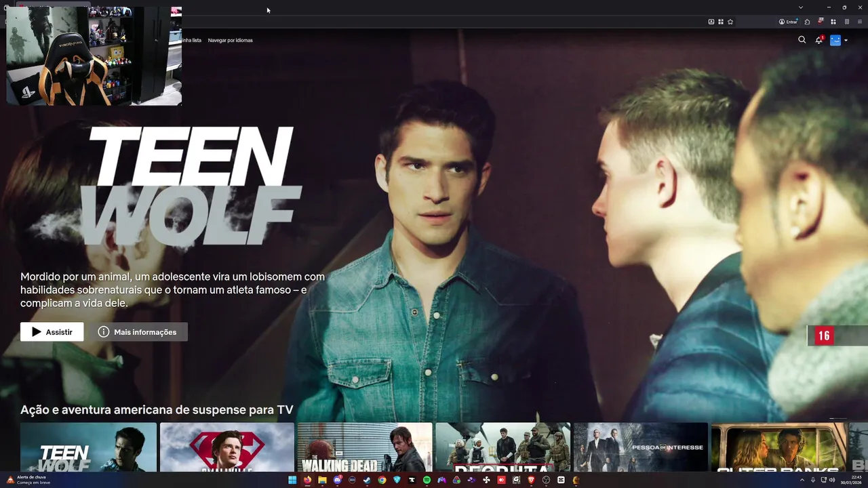Click the share icon in the Firefox toolbar
This screenshot has height=488, width=868.
point(807,22)
